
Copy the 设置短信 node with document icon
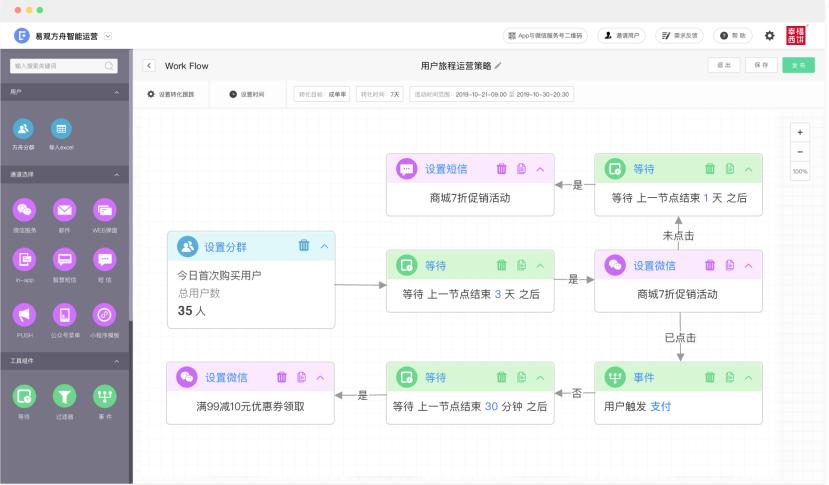point(521,169)
